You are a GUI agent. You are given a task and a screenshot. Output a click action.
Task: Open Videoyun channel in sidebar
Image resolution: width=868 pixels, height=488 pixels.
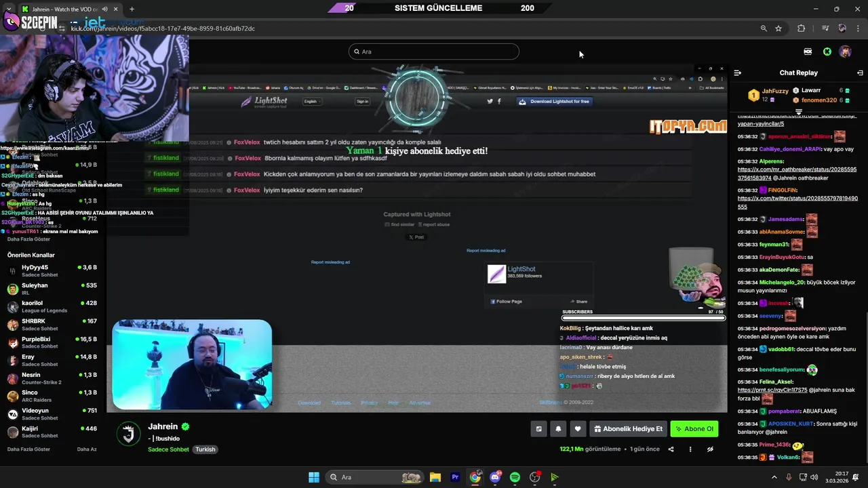(53, 414)
